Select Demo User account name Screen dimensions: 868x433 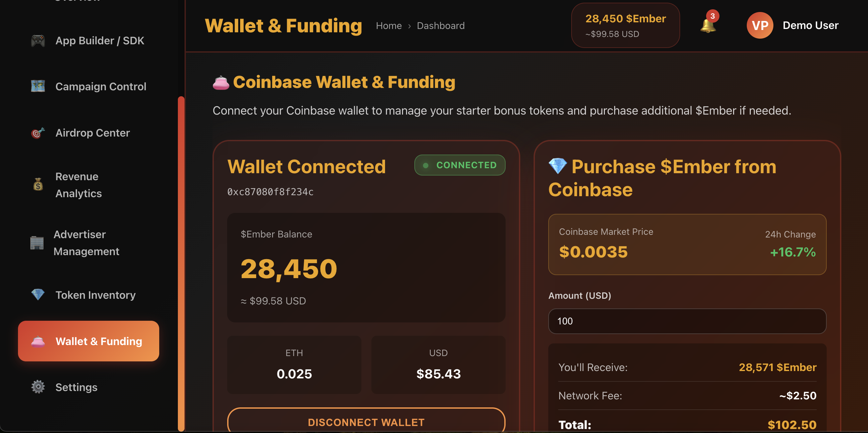pos(810,25)
